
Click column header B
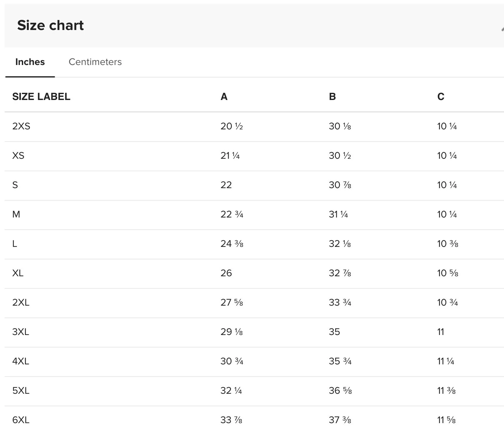click(332, 97)
